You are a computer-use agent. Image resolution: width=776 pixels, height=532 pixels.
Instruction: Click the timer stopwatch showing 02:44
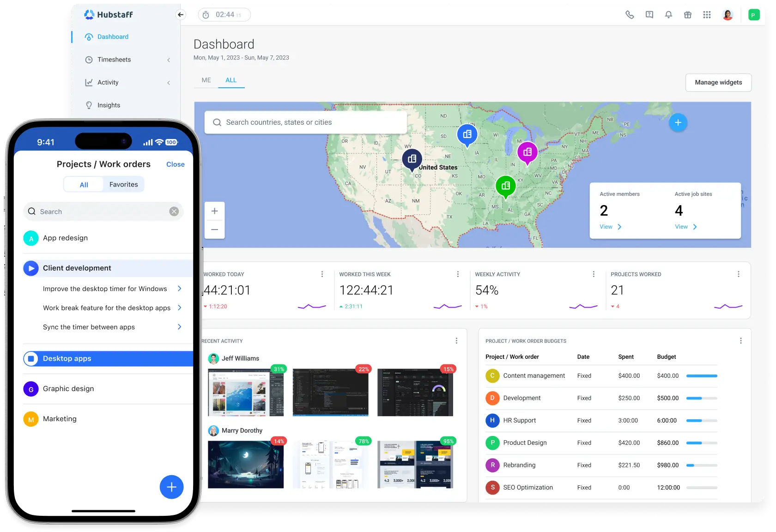tap(224, 14)
